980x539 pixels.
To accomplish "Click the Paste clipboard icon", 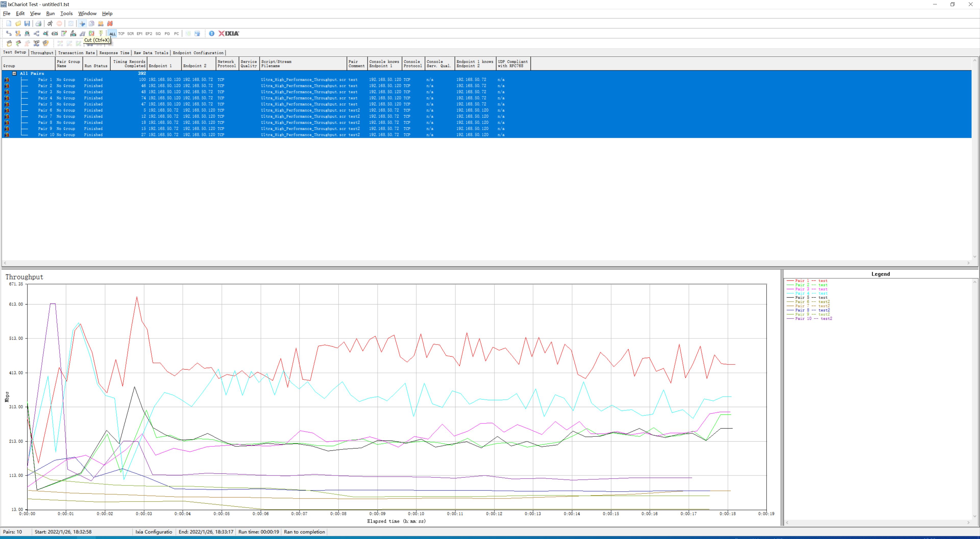I will coord(101,23).
